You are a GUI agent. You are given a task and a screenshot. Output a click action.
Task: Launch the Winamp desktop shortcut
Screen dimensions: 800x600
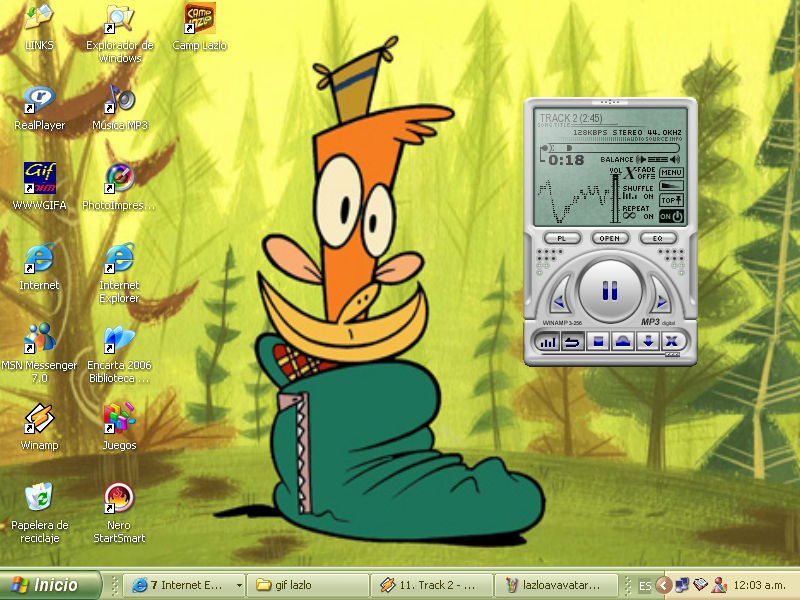tap(39, 427)
